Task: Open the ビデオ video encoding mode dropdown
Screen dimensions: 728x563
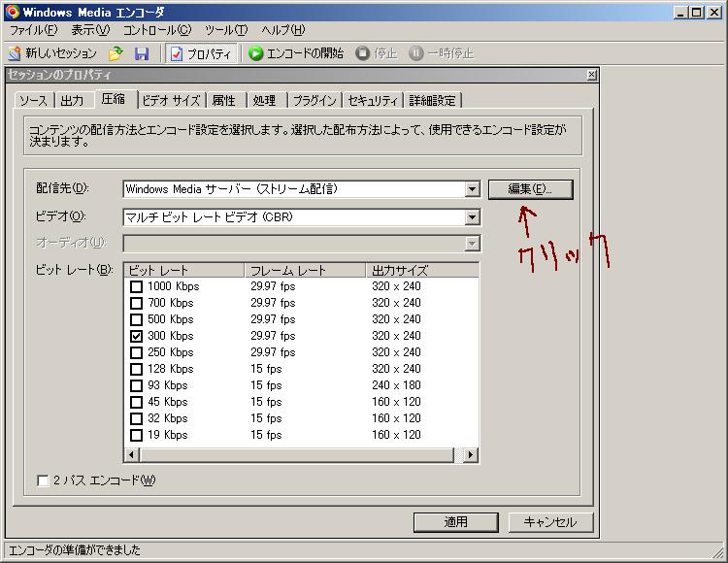Action: point(472,217)
